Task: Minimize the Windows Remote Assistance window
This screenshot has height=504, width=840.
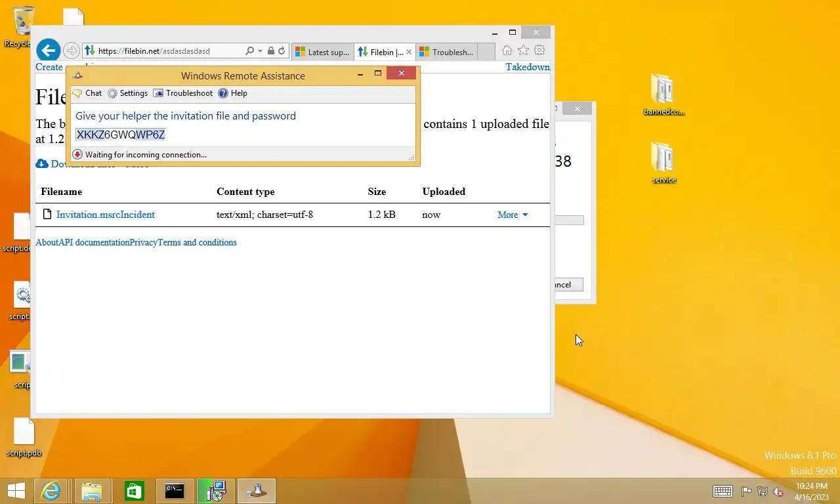Action: 360,74
